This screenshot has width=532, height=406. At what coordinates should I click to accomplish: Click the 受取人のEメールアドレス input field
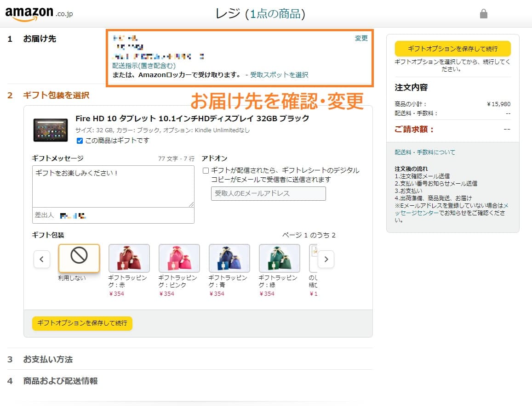click(x=269, y=193)
